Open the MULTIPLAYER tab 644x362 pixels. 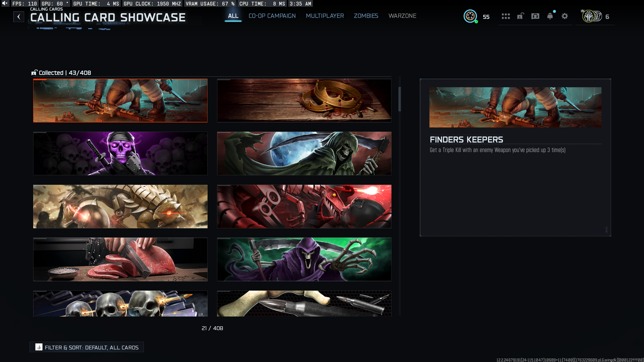[x=325, y=16]
